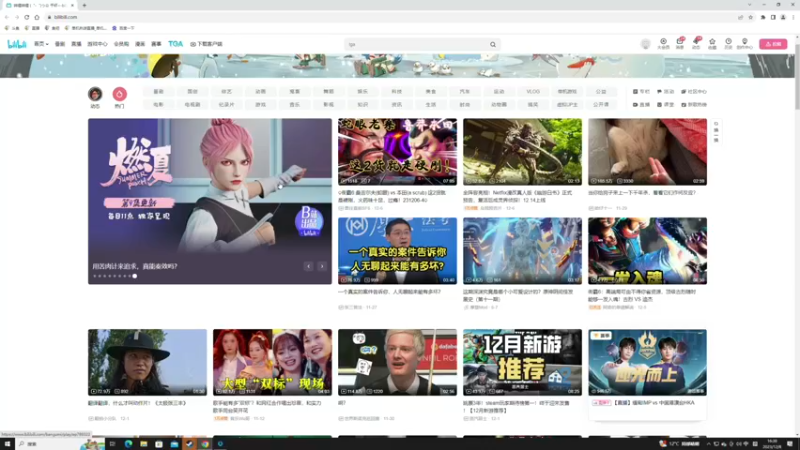
Task: Select 美食 category chip
Action: click(x=431, y=91)
